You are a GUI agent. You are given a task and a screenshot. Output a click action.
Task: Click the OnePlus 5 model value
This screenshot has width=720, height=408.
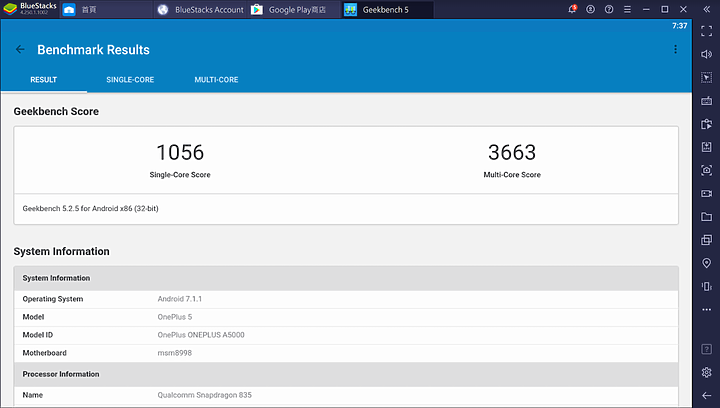click(x=174, y=317)
